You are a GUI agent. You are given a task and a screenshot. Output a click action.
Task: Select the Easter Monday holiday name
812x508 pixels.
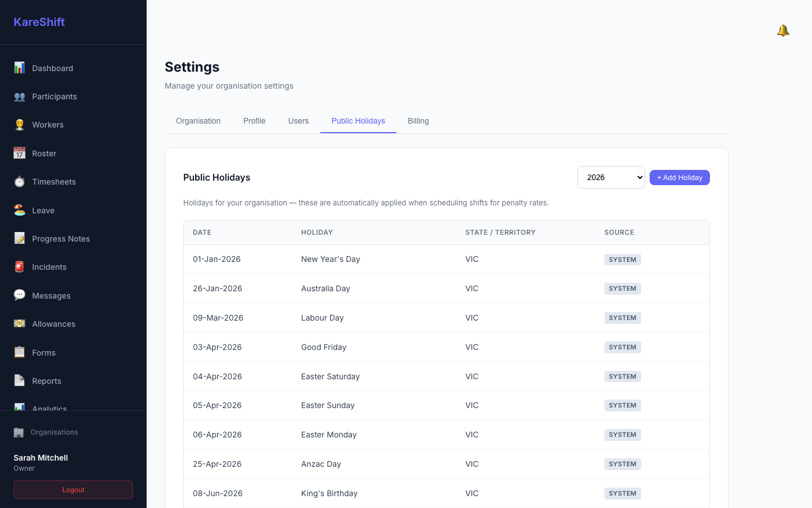[329, 435]
